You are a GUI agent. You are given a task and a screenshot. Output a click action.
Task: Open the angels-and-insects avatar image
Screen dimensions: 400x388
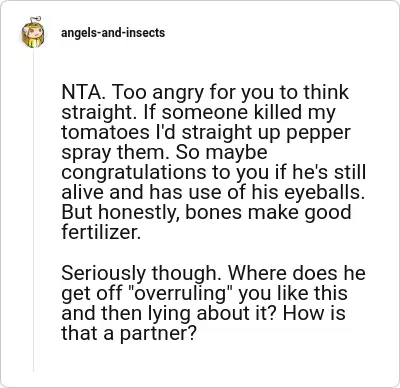[33, 32]
